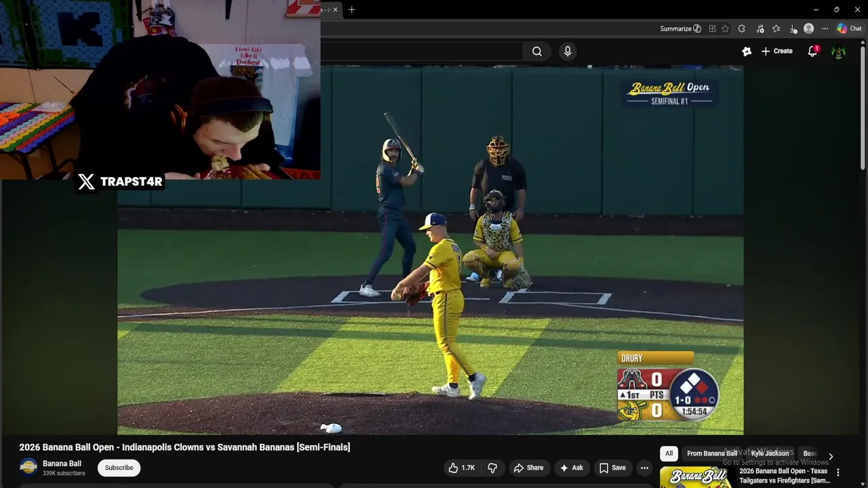Select the Kyle Jackson chip
Screen dimensions: 868x488
pyautogui.click(x=770, y=453)
